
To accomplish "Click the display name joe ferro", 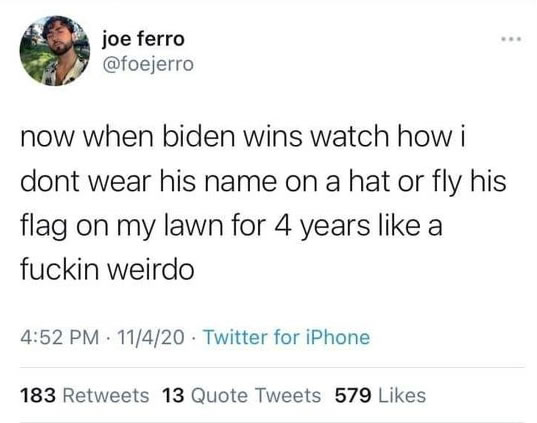I will tap(143, 39).
